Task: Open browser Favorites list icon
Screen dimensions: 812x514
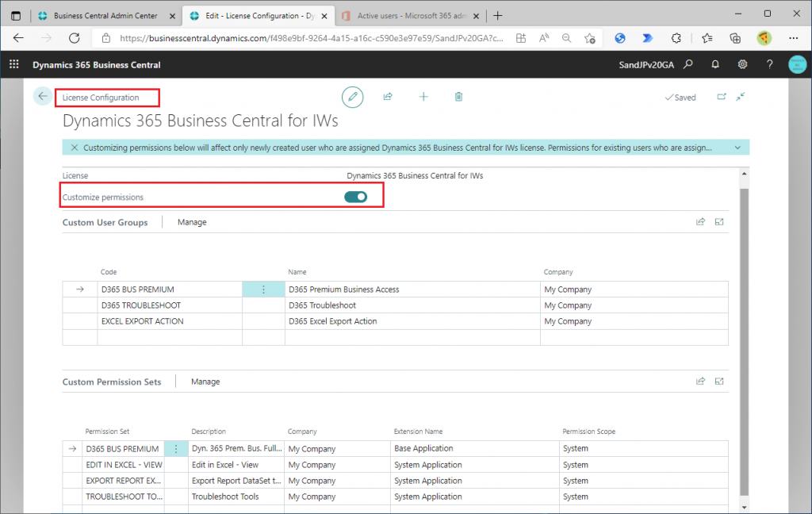Action: [707, 38]
